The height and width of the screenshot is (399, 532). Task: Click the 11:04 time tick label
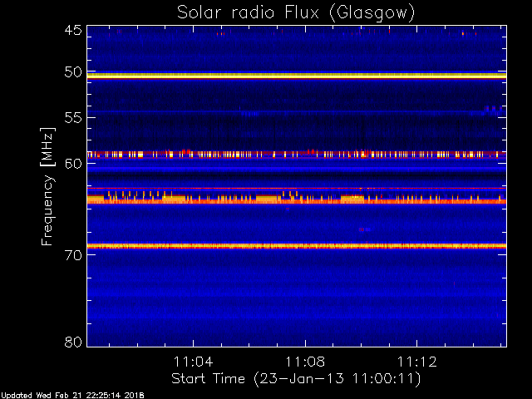[193, 362]
